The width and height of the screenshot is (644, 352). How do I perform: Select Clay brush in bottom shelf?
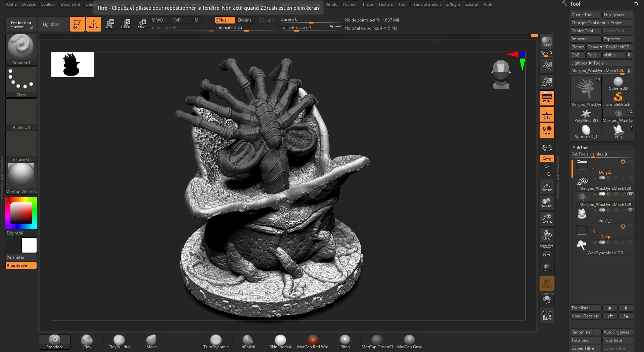(87, 342)
